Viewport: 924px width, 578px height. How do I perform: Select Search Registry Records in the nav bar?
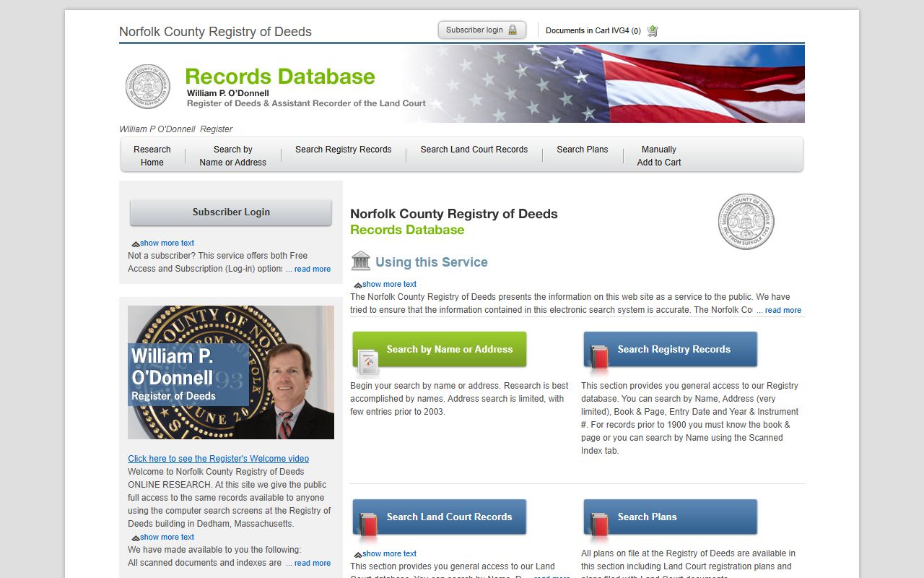343,150
